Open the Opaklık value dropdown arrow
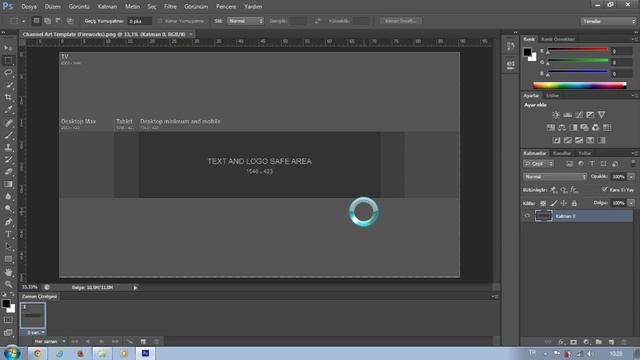The image size is (640, 360). click(x=631, y=177)
